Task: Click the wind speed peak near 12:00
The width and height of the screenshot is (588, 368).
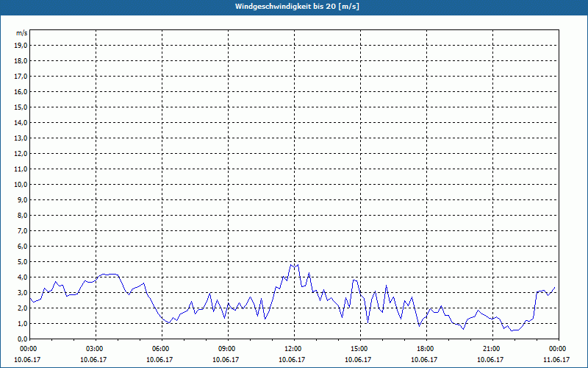Action: click(294, 266)
